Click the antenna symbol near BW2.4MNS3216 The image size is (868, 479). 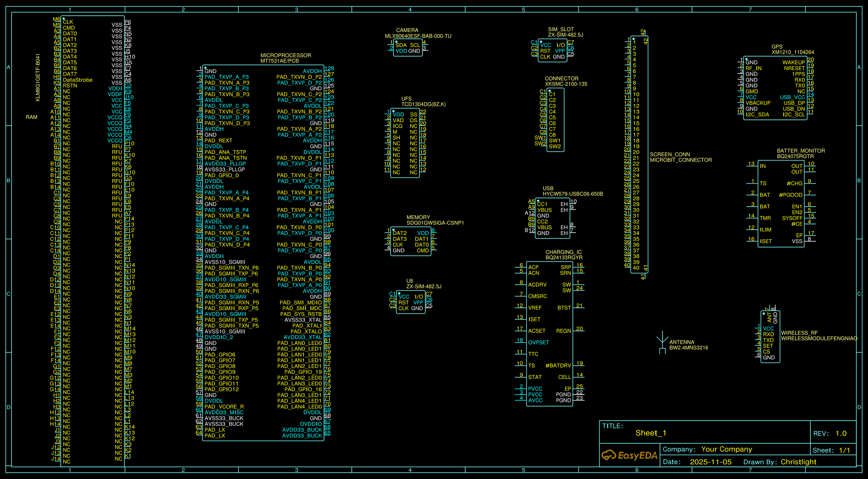pos(662,342)
